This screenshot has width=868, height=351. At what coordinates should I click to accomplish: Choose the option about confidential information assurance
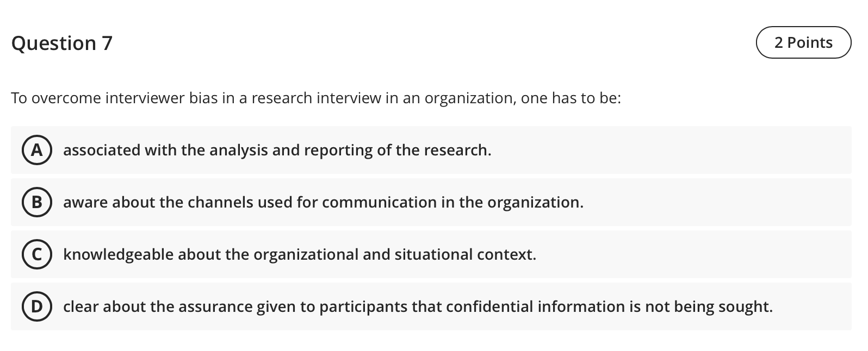coord(418,306)
